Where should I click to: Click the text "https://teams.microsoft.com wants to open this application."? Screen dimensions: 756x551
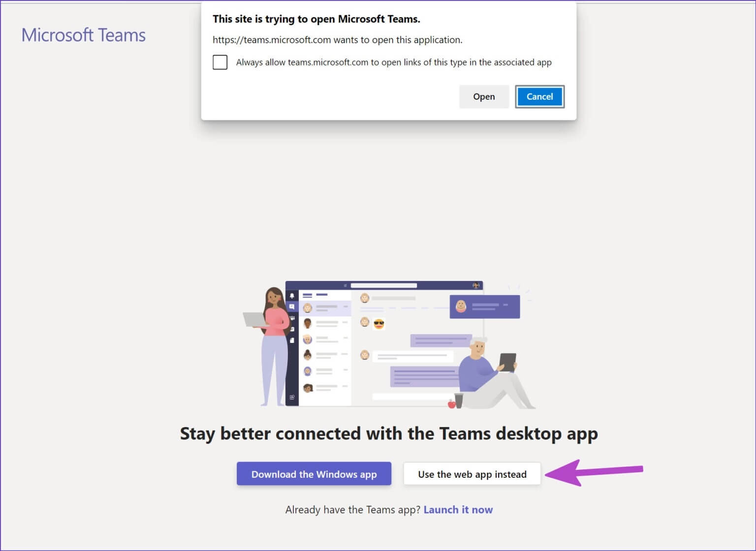click(x=338, y=40)
